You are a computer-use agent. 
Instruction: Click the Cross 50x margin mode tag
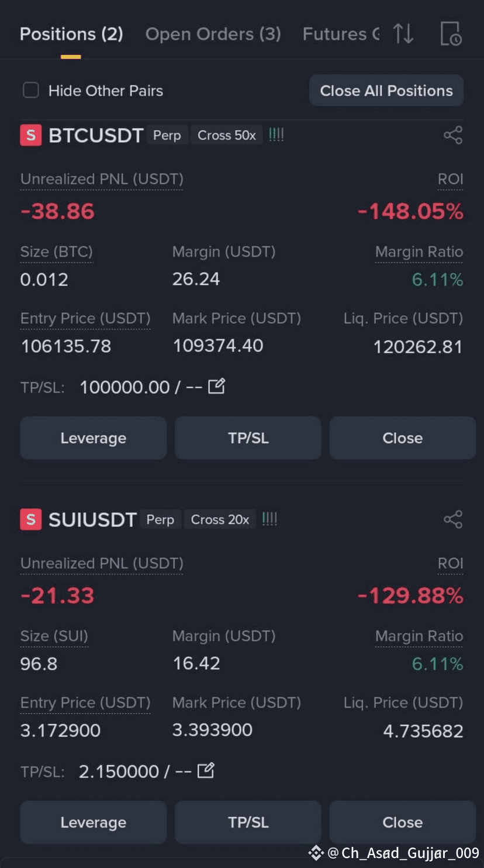[227, 135]
